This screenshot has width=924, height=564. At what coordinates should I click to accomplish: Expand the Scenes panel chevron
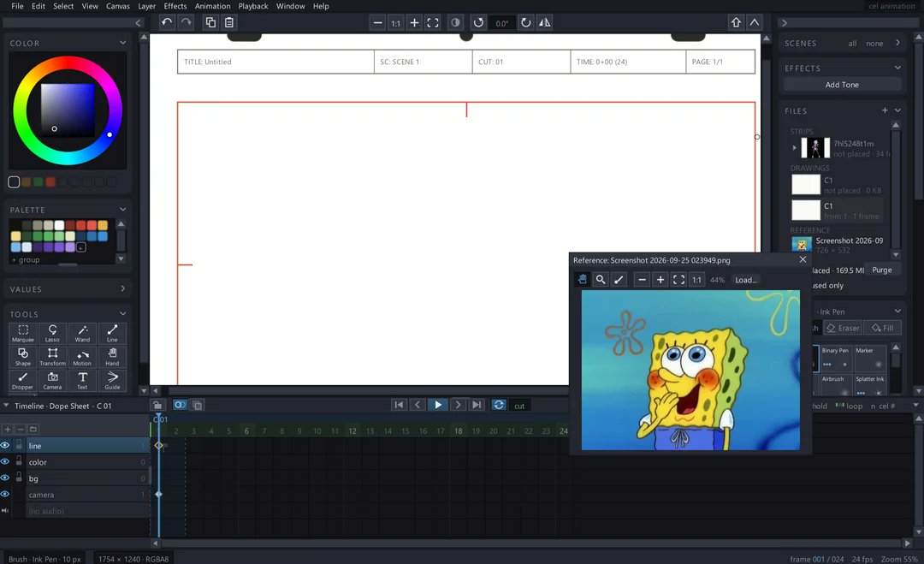click(x=897, y=43)
